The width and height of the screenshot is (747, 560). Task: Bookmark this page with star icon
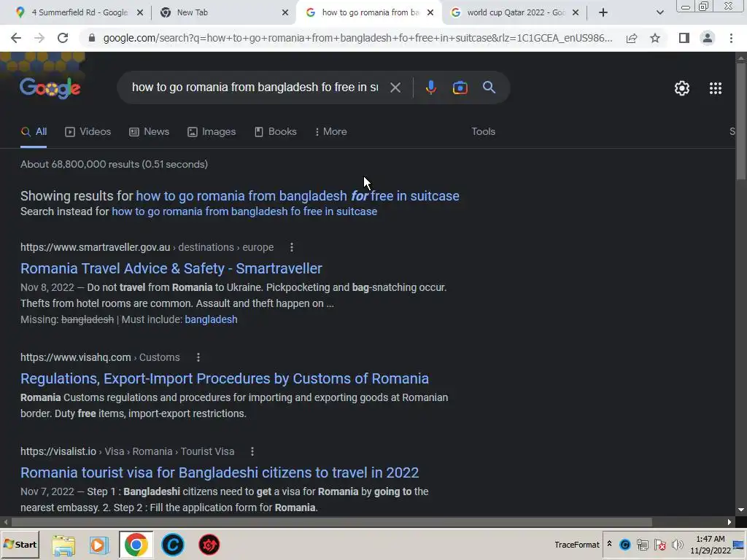pos(655,38)
